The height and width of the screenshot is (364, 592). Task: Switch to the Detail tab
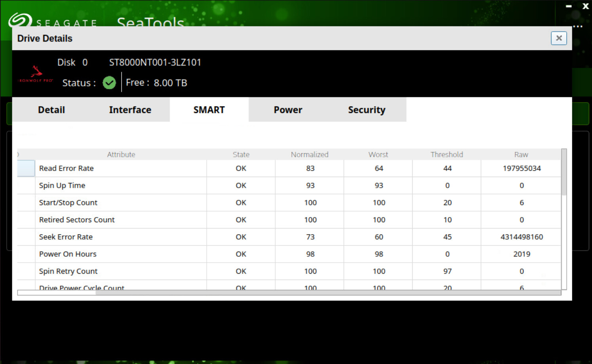coord(51,110)
